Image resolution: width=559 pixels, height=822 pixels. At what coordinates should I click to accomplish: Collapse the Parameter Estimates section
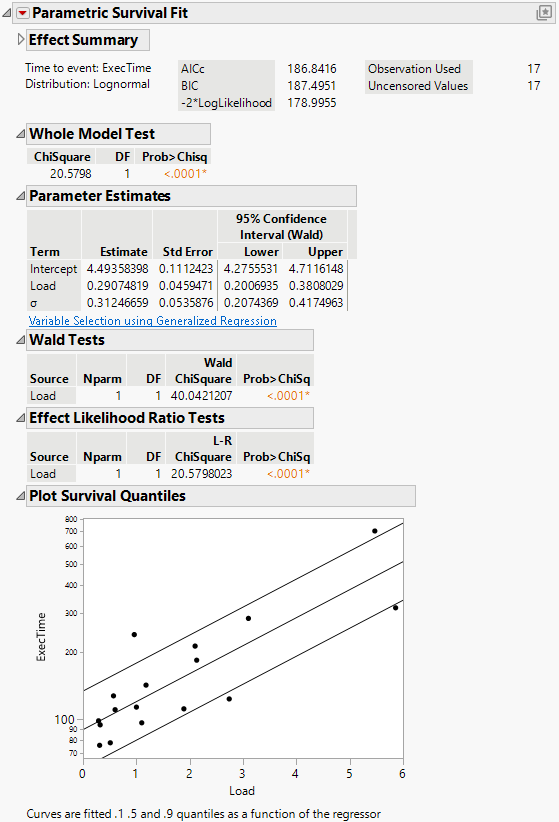pyautogui.click(x=20, y=196)
